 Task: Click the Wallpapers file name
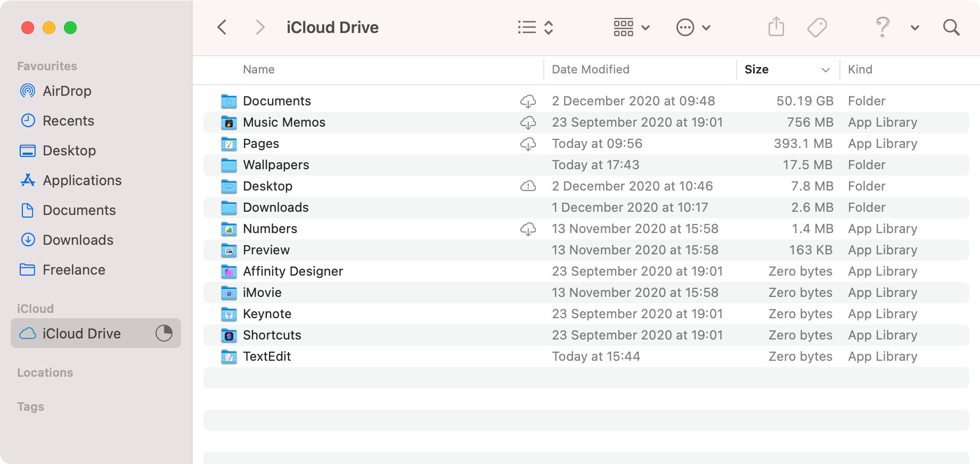click(276, 165)
